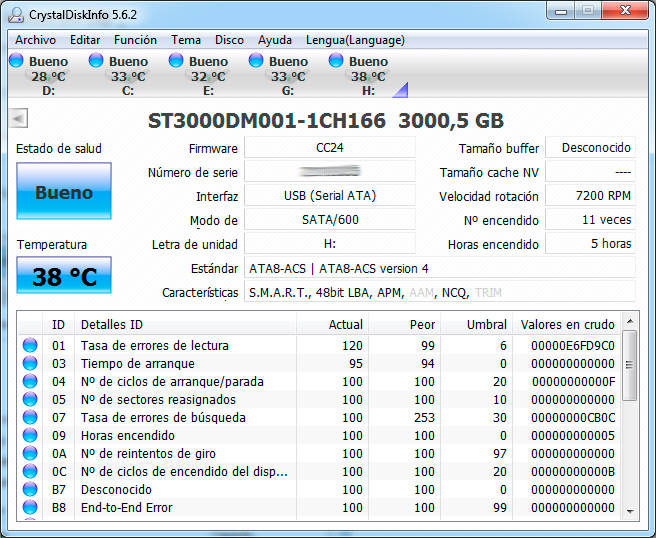Viewport: 656px width, 538px height.
Task: Click the blue status orb for disk G:
Action: click(x=256, y=60)
